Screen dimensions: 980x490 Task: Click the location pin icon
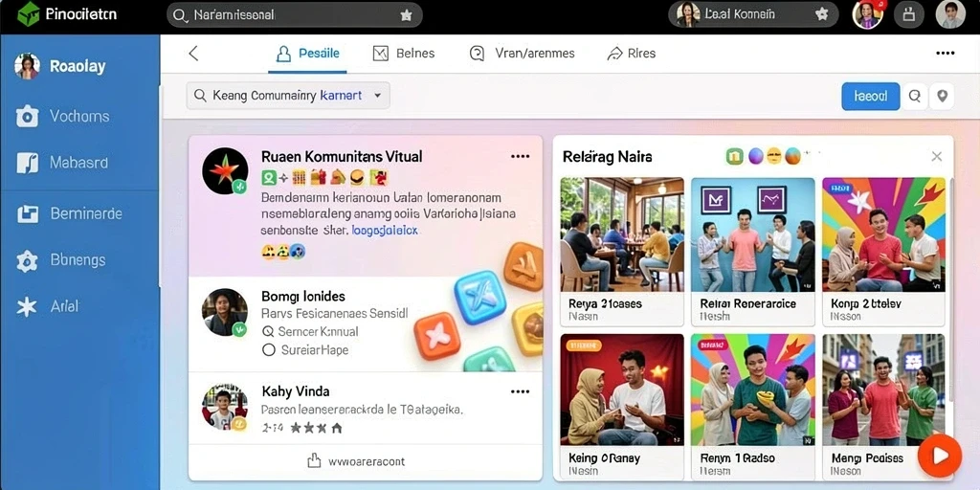coord(942,97)
